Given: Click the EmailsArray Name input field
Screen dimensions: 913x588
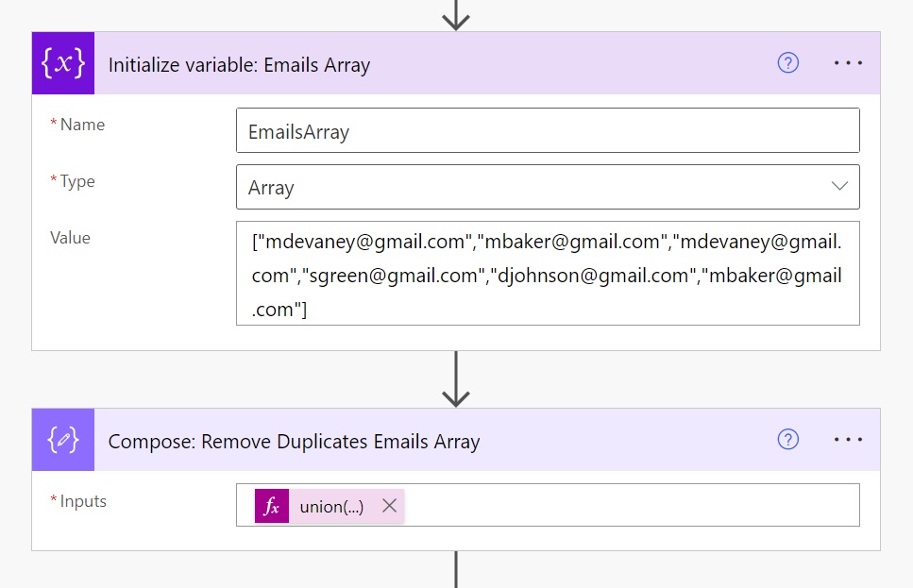Looking at the screenshot, I should (x=548, y=131).
